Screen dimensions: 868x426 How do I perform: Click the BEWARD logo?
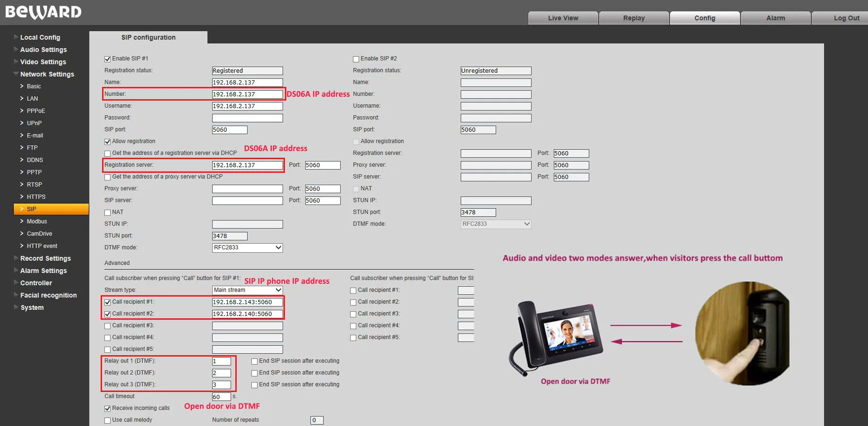(43, 12)
